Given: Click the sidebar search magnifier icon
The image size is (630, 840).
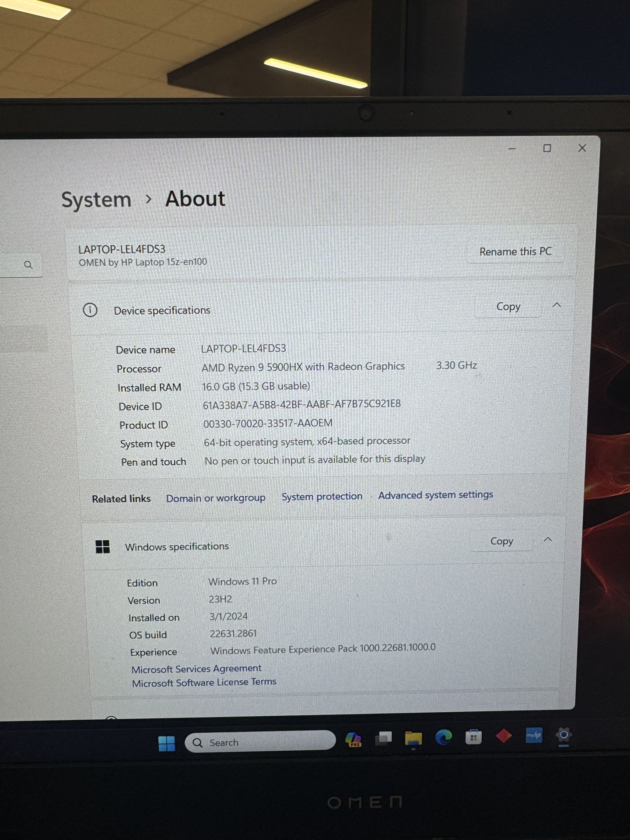Looking at the screenshot, I should [28, 265].
